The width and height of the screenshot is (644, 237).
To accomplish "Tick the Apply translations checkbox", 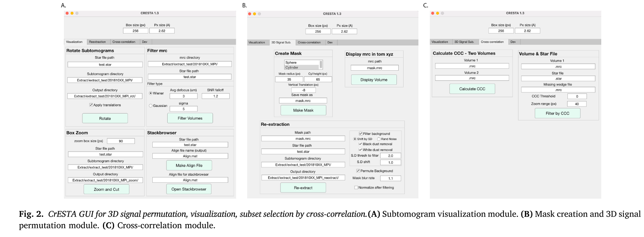I will [x=91, y=105].
